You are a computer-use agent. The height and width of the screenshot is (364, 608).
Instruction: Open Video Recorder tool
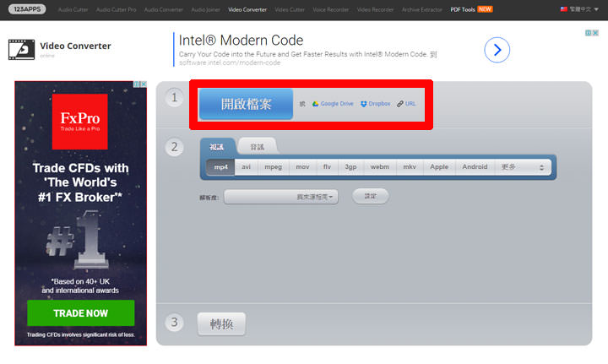pos(375,9)
